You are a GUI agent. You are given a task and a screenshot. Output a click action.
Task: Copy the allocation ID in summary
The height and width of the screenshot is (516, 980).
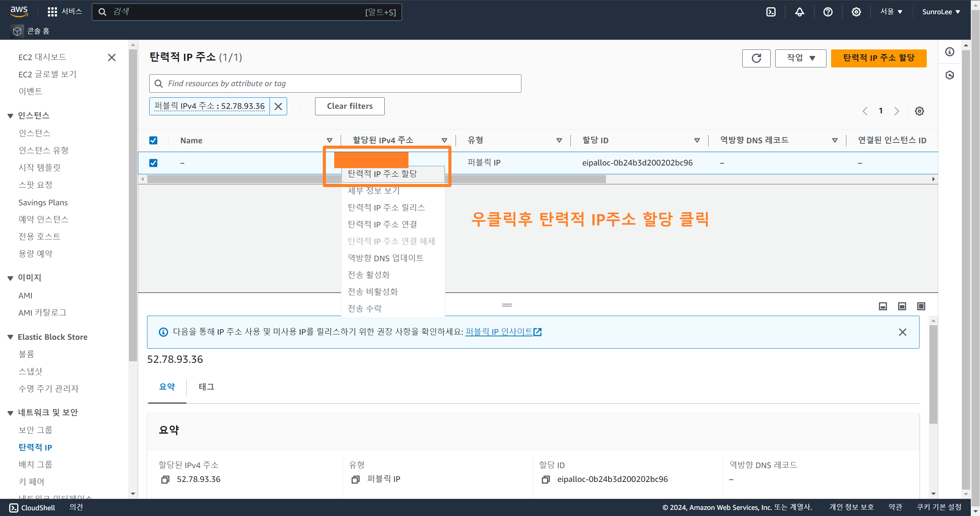click(546, 479)
